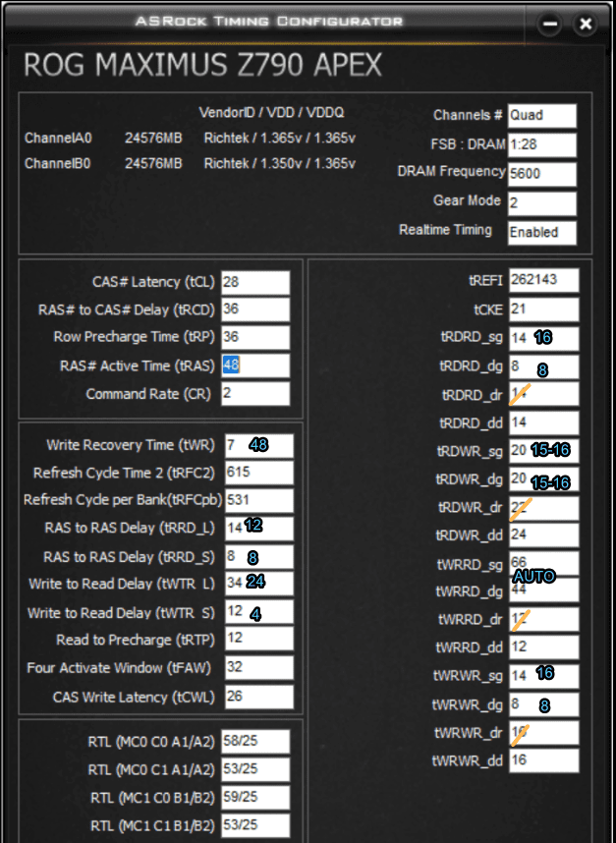
Task: Select the tWRRD_dr value field
Action: 544,619
